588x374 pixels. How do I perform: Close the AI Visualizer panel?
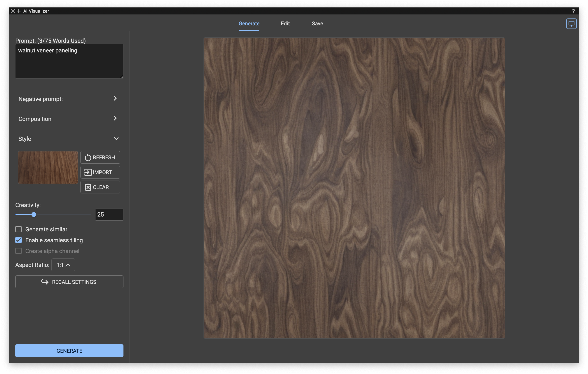pyautogui.click(x=13, y=11)
